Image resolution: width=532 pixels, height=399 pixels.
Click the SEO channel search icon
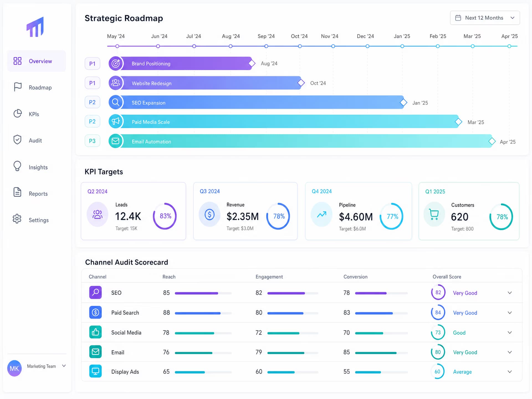click(95, 292)
